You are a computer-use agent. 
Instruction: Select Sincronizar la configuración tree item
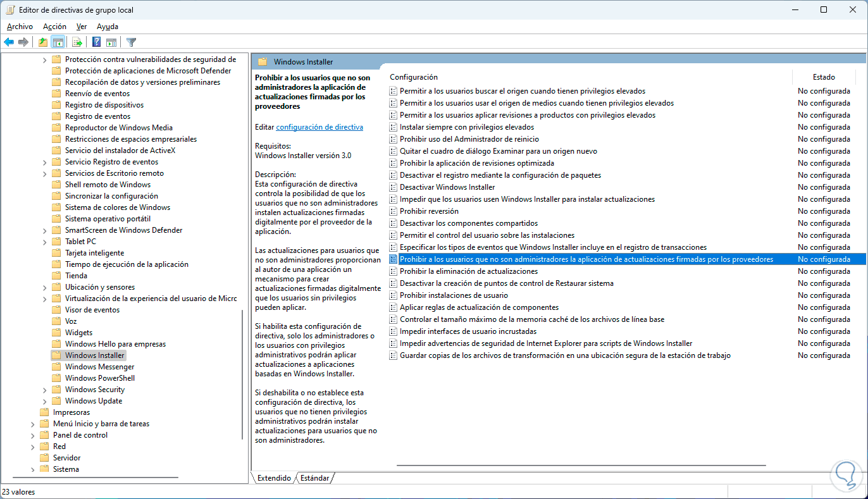(111, 196)
